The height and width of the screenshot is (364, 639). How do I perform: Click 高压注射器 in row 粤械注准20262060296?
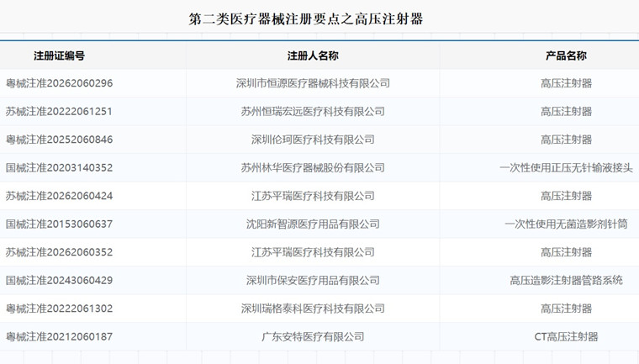pyautogui.click(x=566, y=83)
